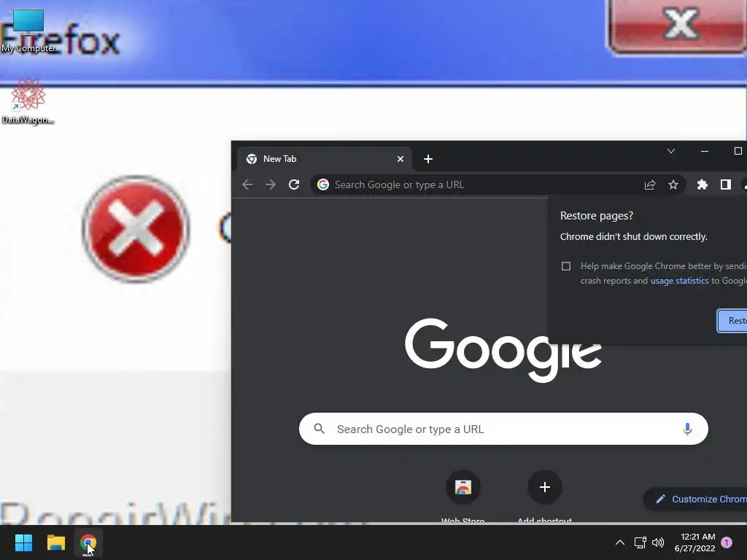Click the large red X at the top right
The image size is (747, 560).
(x=679, y=25)
